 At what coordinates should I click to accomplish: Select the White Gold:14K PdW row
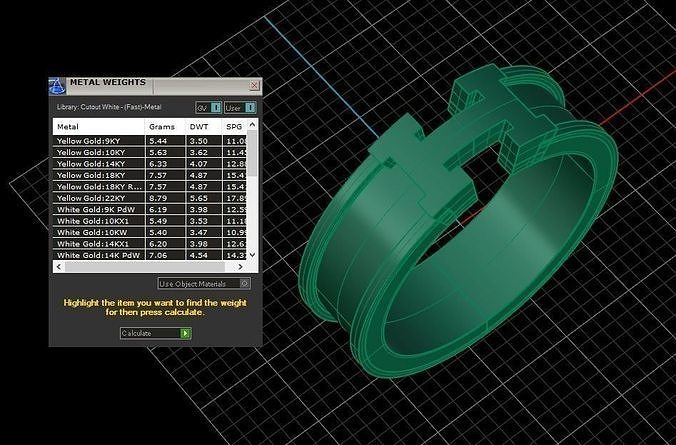[150, 255]
